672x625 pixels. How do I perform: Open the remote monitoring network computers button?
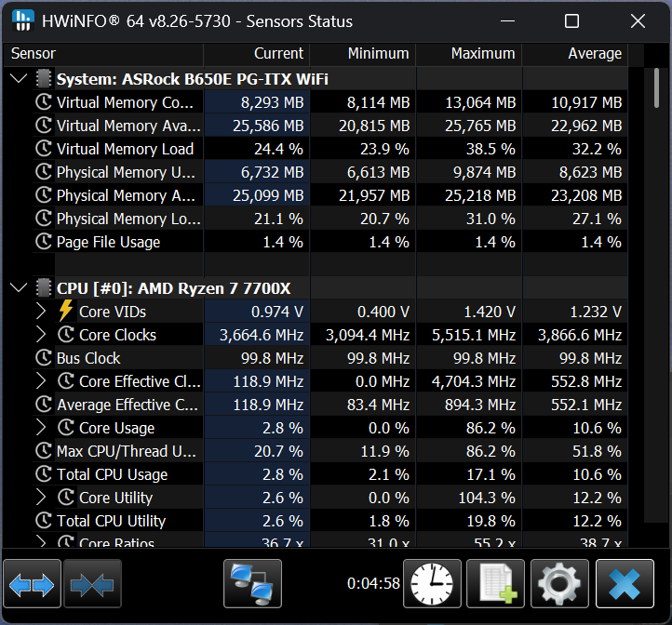click(x=252, y=583)
